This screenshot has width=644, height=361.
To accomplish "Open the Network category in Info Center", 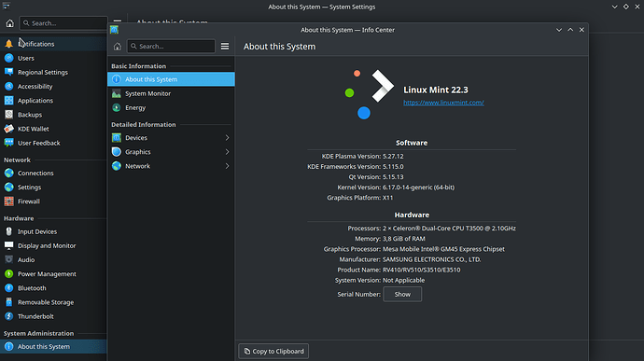I will tap(171, 166).
